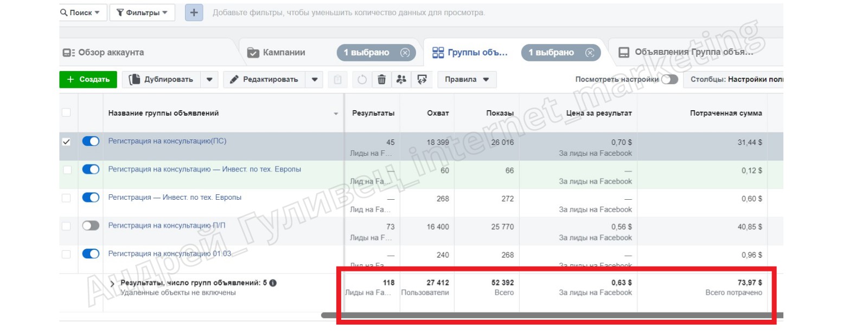
Task: Click the Редактировать button
Action: pos(264,79)
